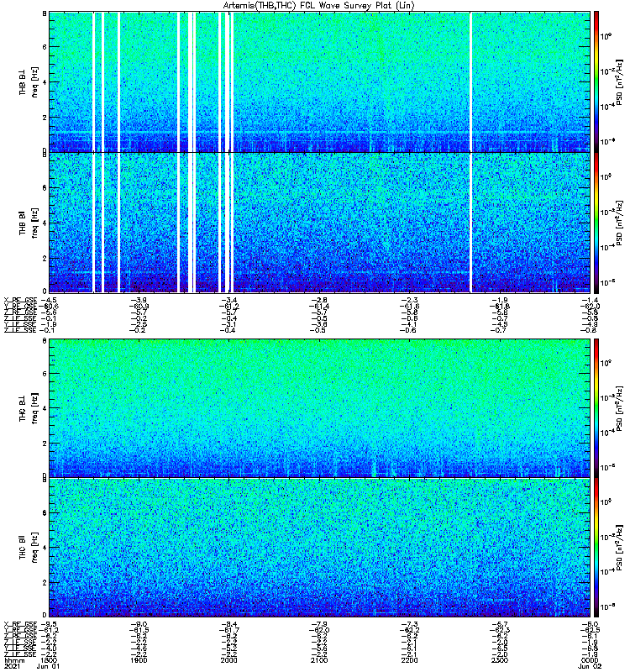Click the THC X position value "-7.9"
The image size is (630, 672).
319,624
